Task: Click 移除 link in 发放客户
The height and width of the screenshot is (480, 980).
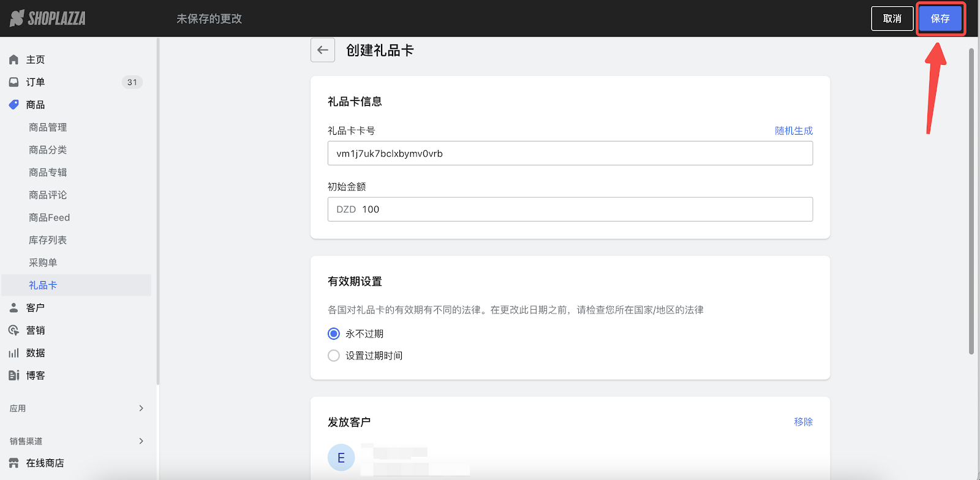Action: 803,422
